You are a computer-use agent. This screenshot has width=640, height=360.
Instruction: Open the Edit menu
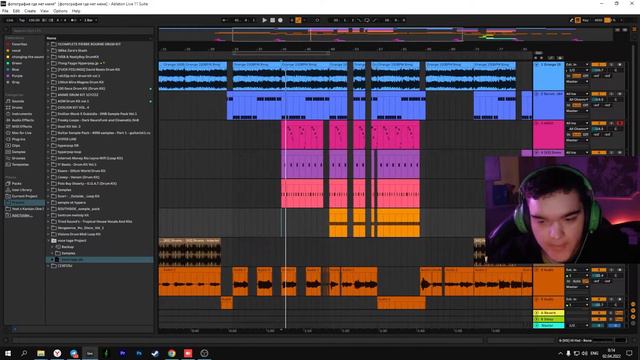tap(16, 11)
